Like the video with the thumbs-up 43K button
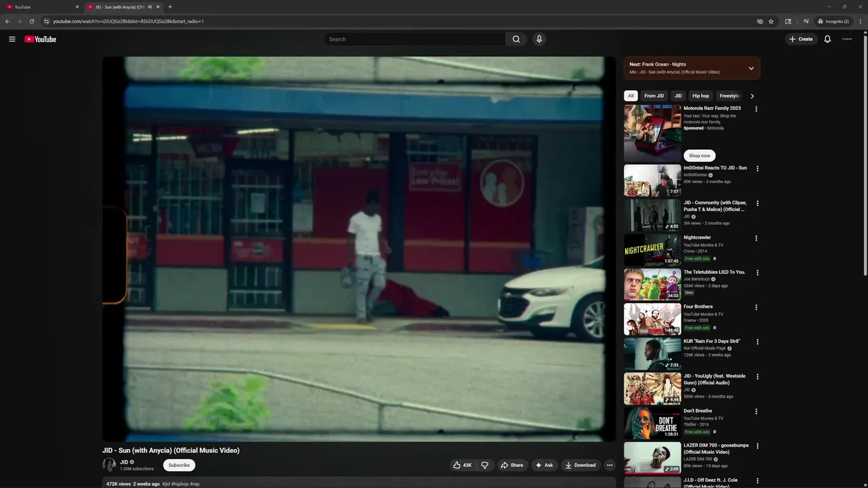Viewport: 868px width, 488px height. tap(462, 465)
